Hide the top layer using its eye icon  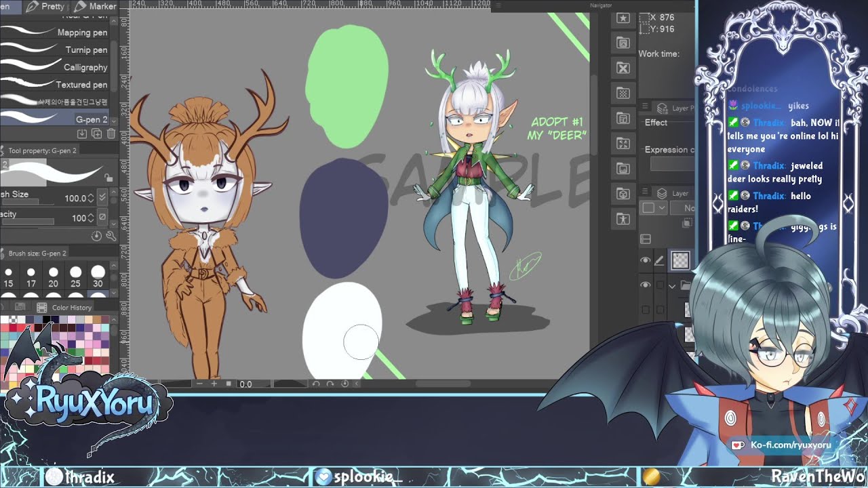645,260
